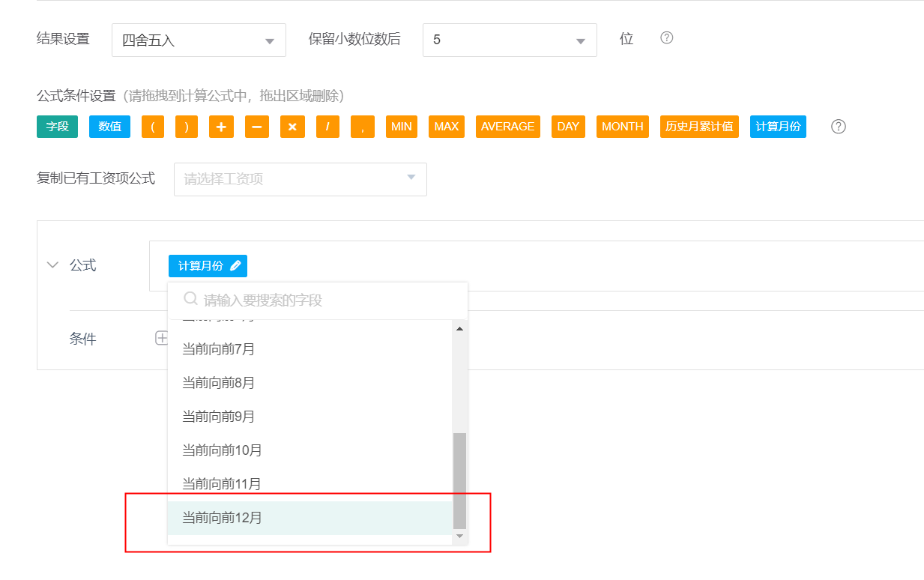Viewport: 924px width, 580px height.
Task: Open the 四舍五入 rounding dropdown
Action: point(199,40)
